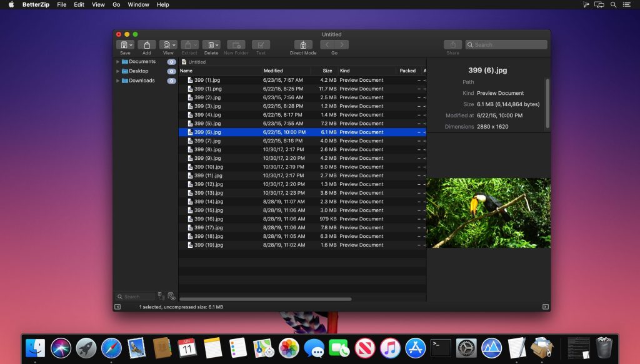
Task: Open the View options dropdown arrow
Action: pos(174,44)
